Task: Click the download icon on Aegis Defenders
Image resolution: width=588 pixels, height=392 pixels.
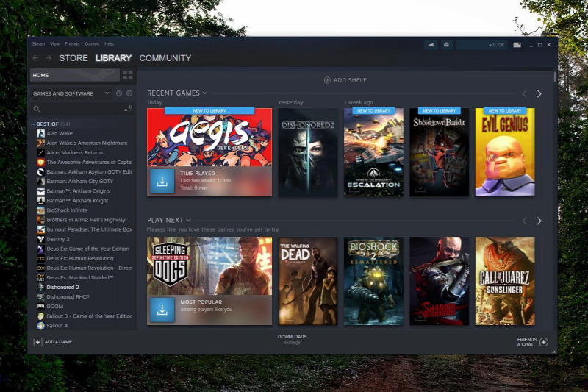Action: click(162, 181)
